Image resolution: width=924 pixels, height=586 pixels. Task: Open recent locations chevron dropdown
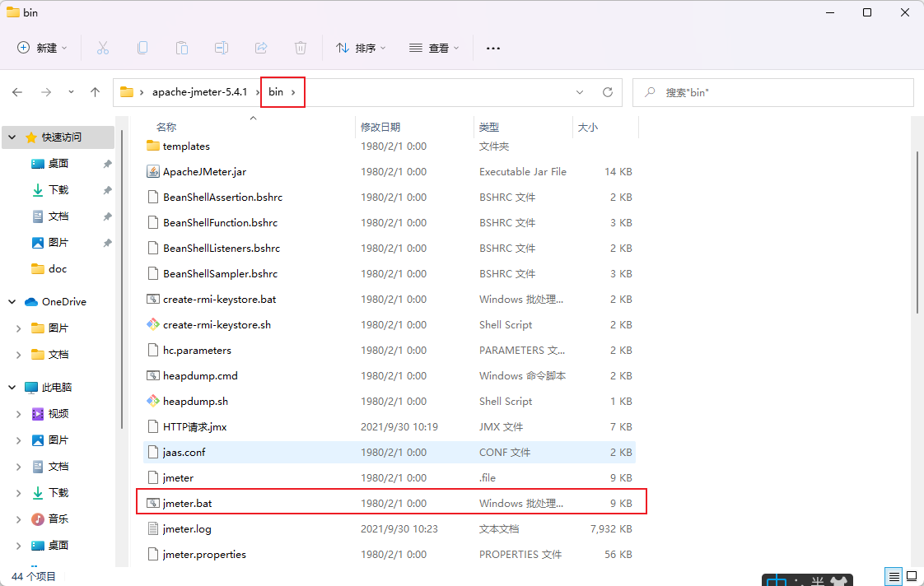pyautogui.click(x=72, y=92)
